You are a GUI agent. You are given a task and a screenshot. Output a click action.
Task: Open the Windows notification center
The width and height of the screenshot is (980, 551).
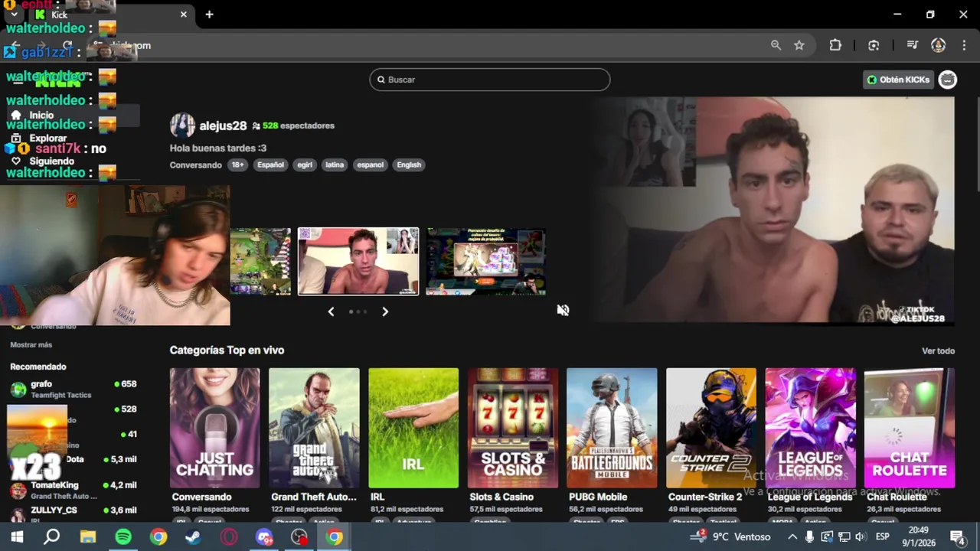[x=957, y=537]
